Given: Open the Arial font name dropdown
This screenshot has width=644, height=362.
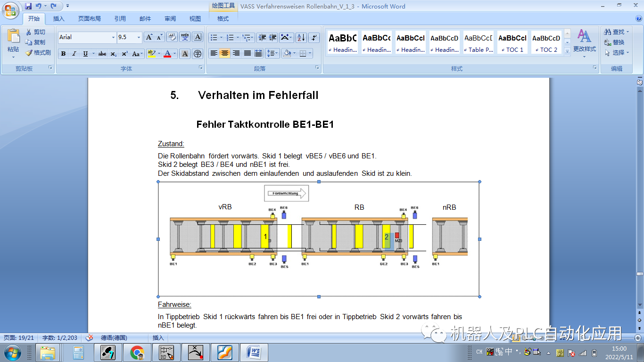Looking at the screenshot, I should click(x=113, y=37).
